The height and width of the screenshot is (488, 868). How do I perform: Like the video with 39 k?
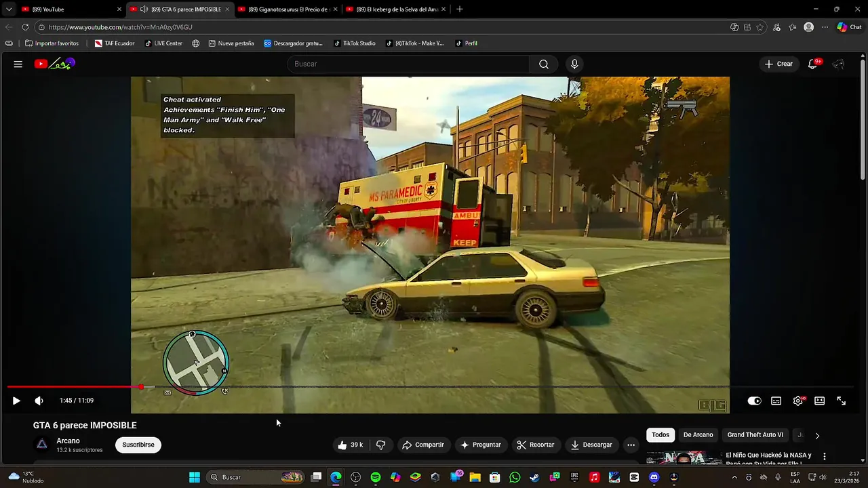coord(351,445)
